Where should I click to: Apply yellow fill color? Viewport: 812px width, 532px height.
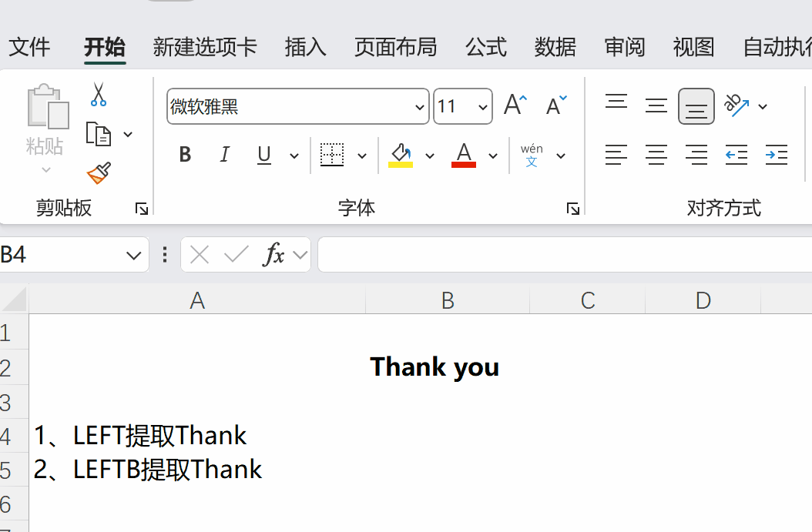pyautogui.click(x=401, y=156)
